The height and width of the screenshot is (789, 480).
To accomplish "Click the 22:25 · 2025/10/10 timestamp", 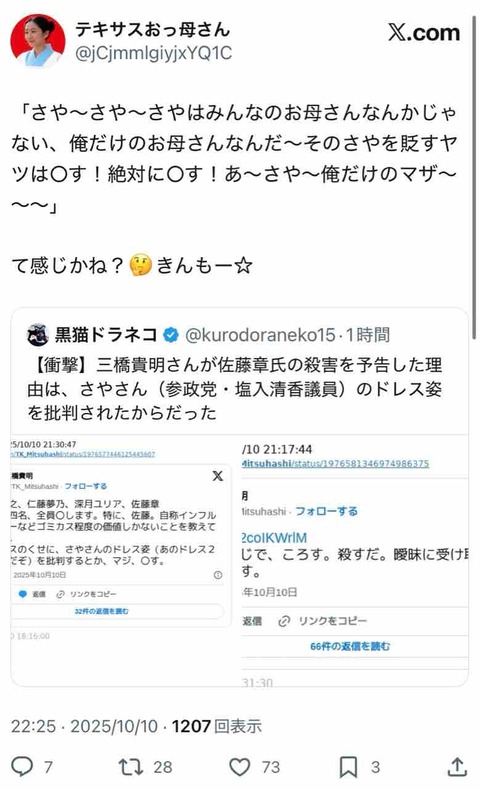I will click(85, 726).
